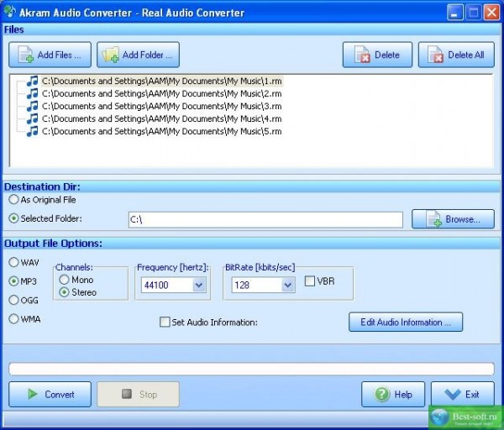Click the Akram Audio Converter title bar icon
Image resolution: width=504 pixels, height=430 pixels.
point(9,12)
